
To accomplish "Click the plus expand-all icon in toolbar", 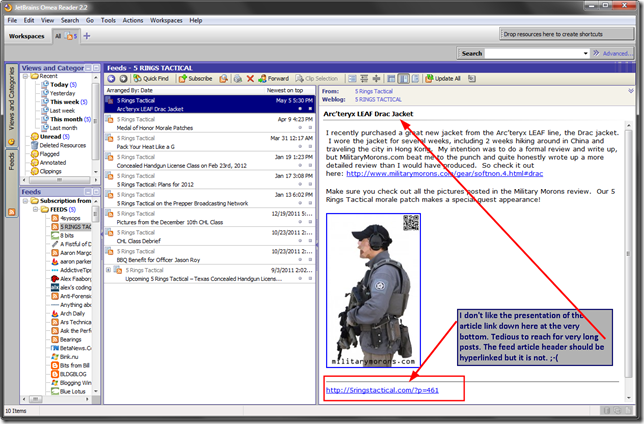I will [x=376, y=78].
